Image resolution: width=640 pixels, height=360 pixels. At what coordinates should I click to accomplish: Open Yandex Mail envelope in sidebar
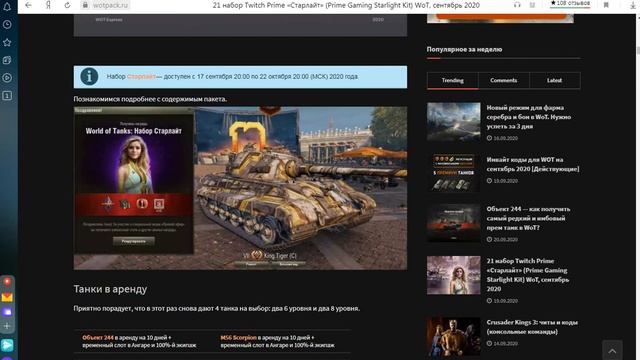pyautogui.click(x=7, y=297)
